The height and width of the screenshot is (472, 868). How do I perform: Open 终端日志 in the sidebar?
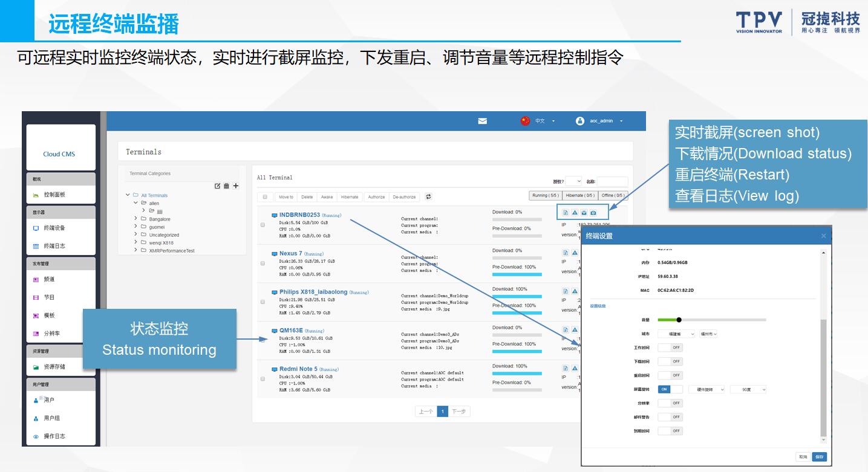pos(54,246)
